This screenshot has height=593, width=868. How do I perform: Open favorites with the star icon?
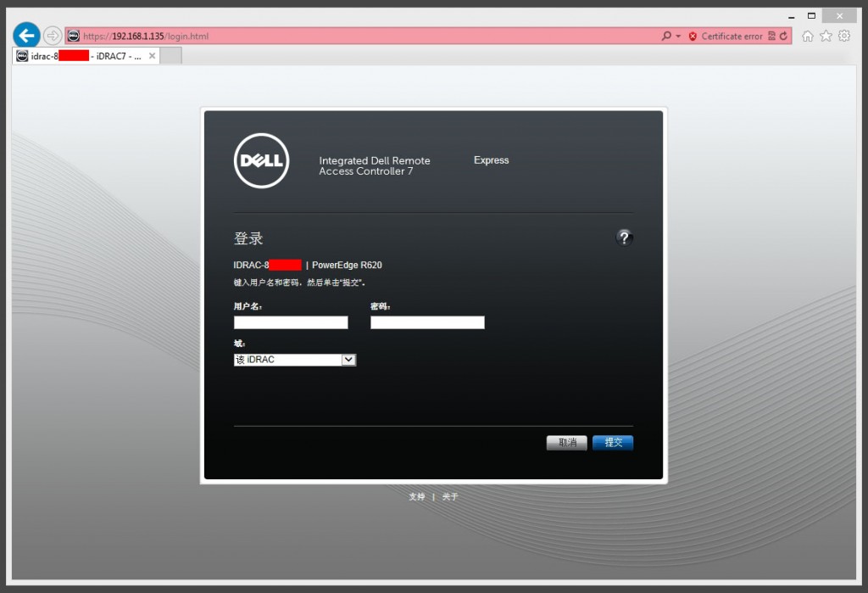tap(825, 36)
